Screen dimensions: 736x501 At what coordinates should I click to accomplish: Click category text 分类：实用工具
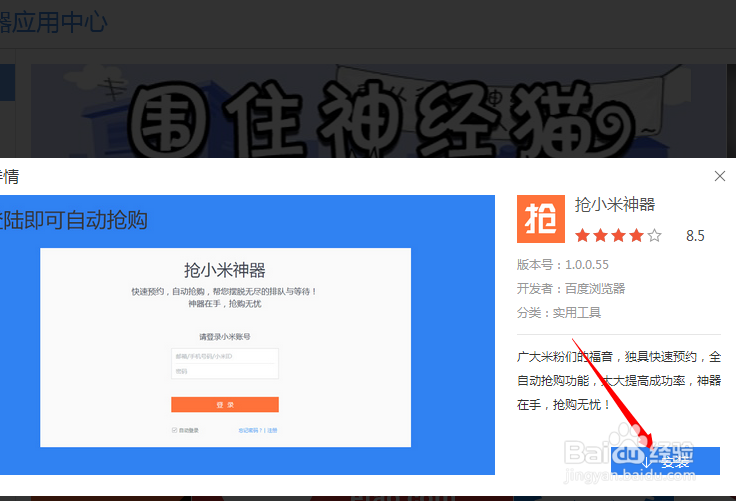click(x=559, y=313)
